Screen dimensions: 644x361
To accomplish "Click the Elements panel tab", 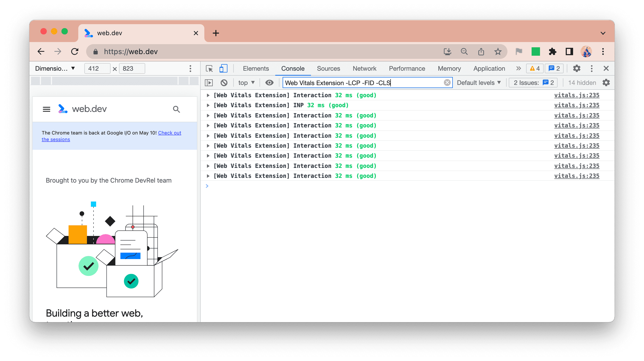I will tap(256, 68).
